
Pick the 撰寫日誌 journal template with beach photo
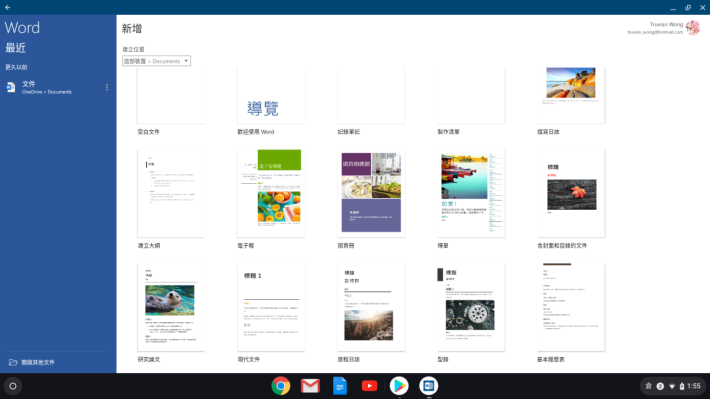click(x=571, y=95)
